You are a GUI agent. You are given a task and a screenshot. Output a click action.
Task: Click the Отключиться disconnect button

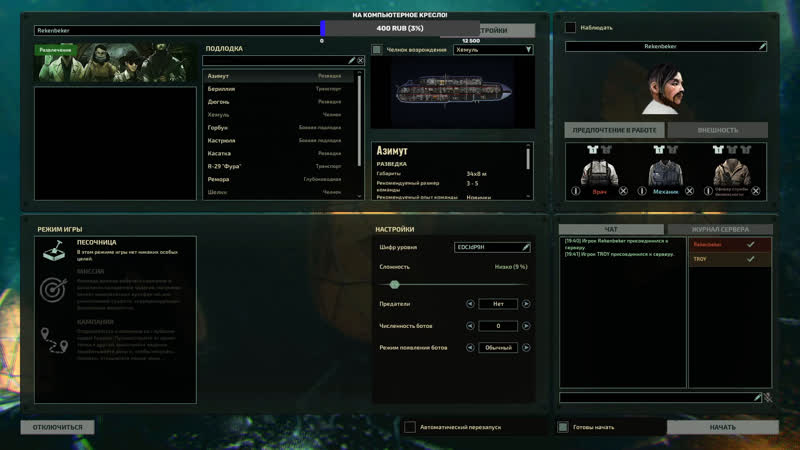pos(57,427)
